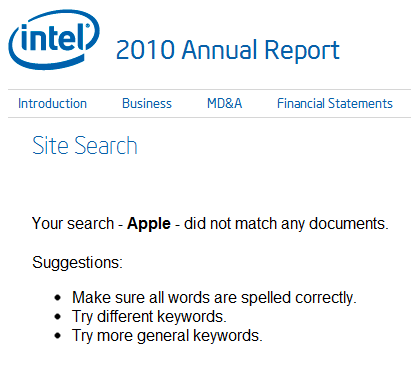Screen dimensions: 411x366
Task: Click 'Make sure all words are spelled correctly'
Action: (214, 298)
